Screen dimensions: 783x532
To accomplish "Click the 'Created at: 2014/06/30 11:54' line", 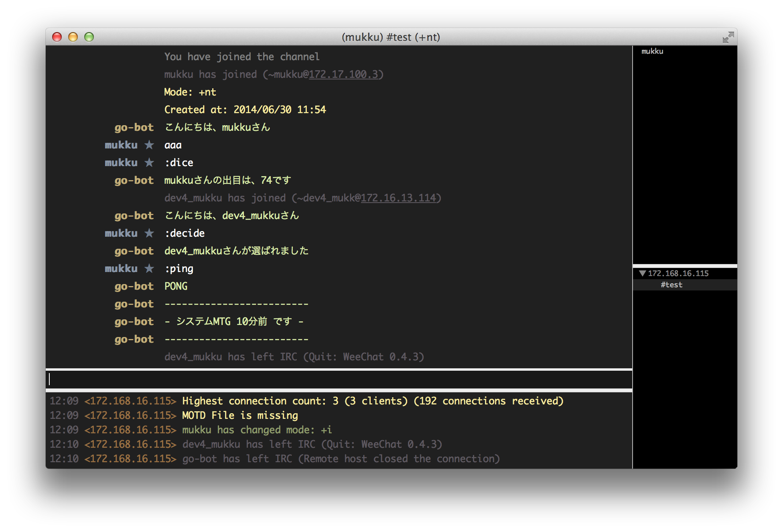I will [245, 110].
